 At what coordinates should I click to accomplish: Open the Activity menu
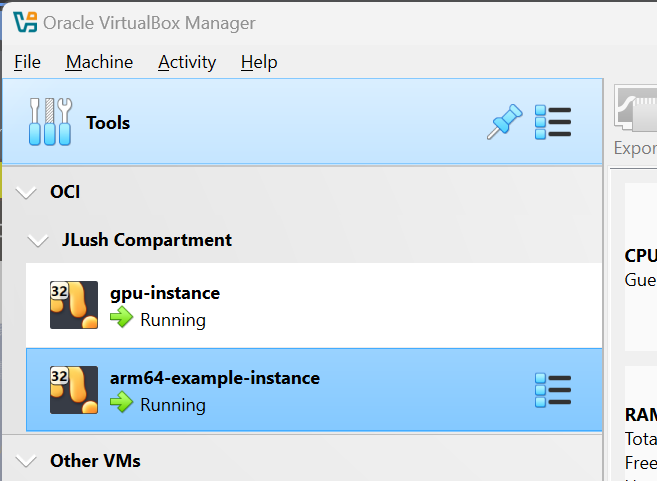click(187, 62)
